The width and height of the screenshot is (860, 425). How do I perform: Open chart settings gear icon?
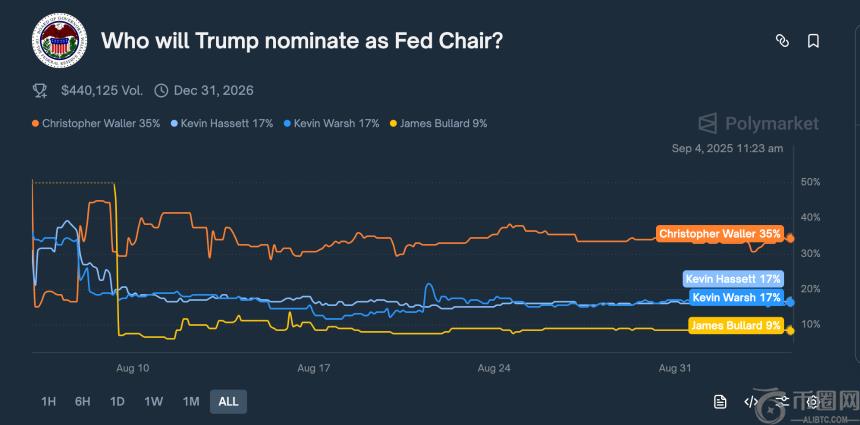(812, 402)
